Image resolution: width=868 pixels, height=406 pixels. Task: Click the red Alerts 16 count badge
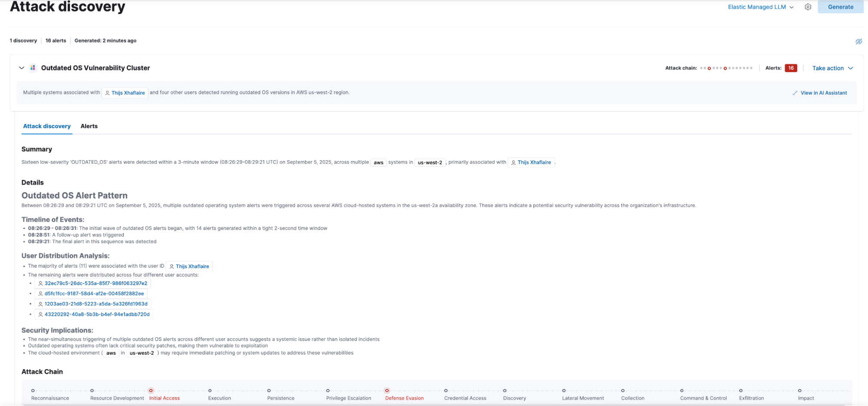791,68
